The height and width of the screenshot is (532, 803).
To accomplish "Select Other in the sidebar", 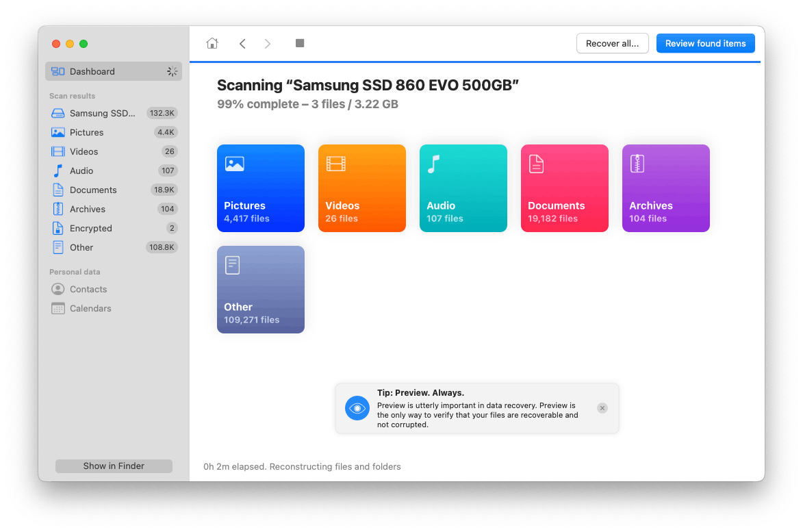I will pos(114,247).
